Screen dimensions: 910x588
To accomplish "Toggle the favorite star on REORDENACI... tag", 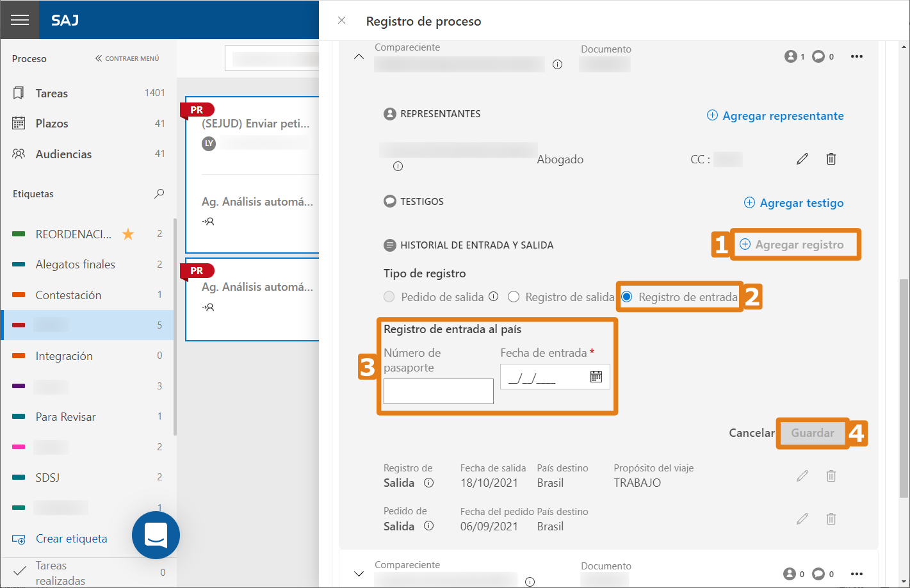I will (128, 234).
